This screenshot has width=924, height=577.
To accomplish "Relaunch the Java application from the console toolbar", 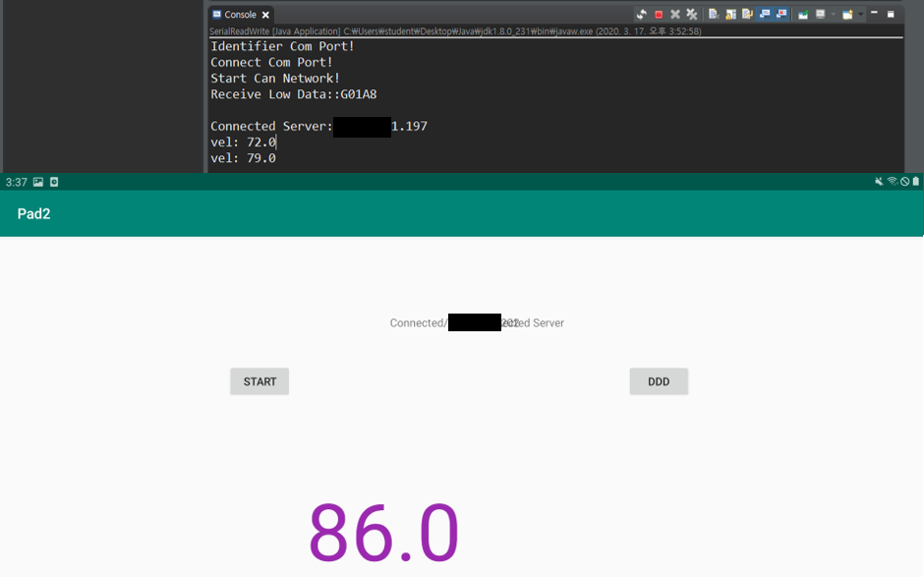I will tap(642, 14).
